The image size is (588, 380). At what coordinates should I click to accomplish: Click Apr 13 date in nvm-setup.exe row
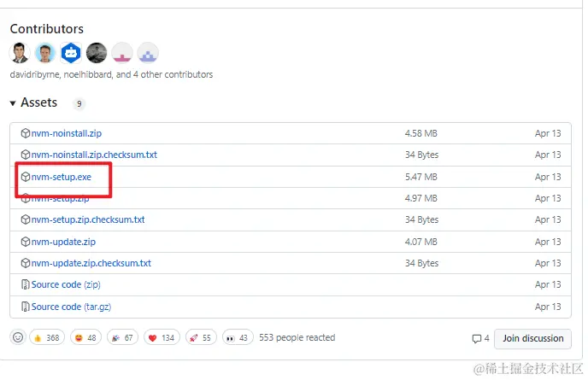548,177
